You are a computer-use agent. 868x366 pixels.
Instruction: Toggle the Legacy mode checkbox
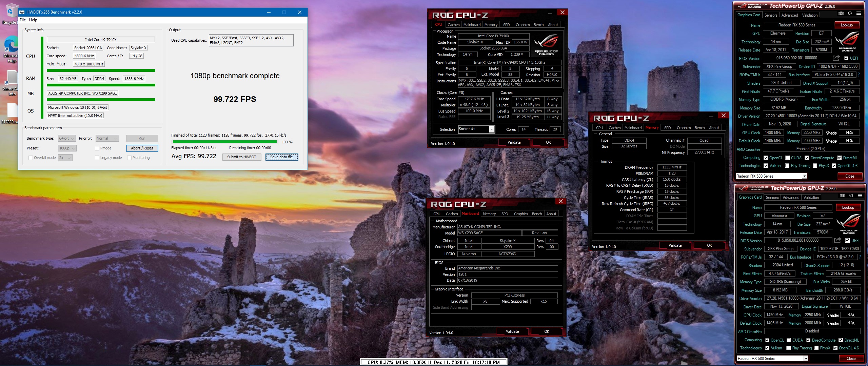[x=97, y=158]
